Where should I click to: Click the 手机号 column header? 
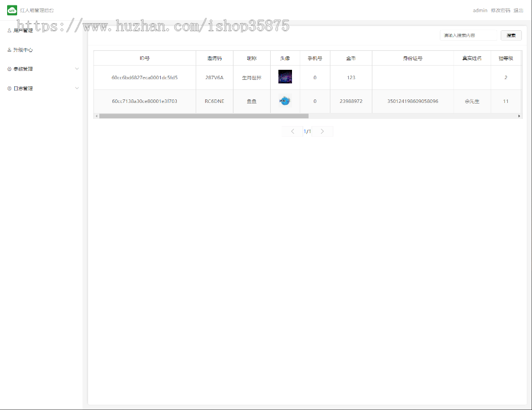click(x=315, y=58)
